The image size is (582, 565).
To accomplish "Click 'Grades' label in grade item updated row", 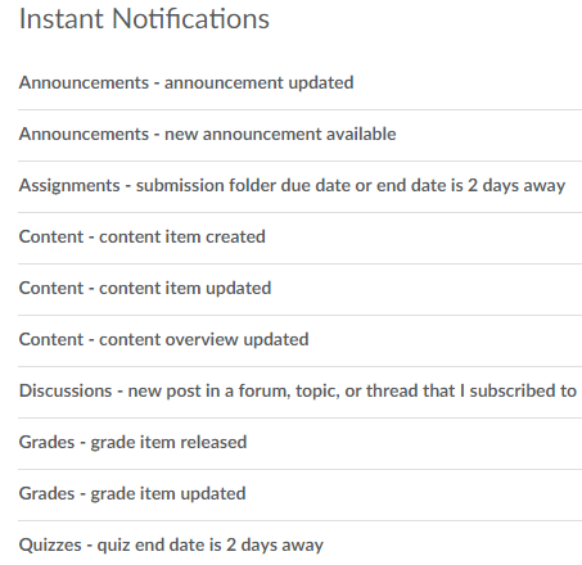I will coord(47,494).
